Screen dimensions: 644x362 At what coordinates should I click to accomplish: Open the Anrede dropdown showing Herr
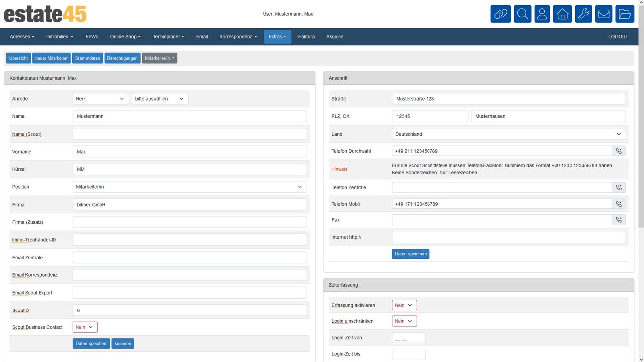pos(101,99)
